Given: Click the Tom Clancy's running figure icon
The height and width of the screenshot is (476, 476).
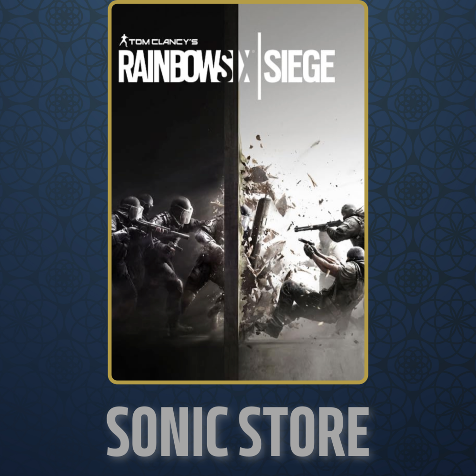Looking at the screenshot, I should pyautogui.click(x=123, y=40).
